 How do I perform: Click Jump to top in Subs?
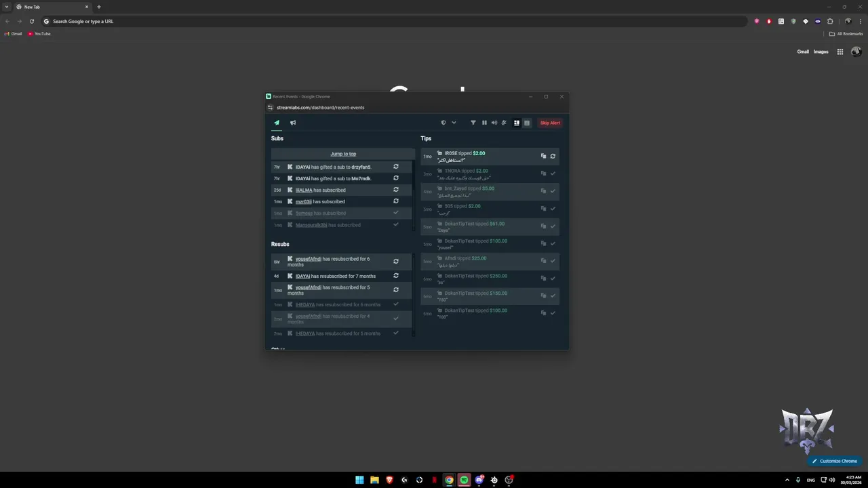click(343, 154)
